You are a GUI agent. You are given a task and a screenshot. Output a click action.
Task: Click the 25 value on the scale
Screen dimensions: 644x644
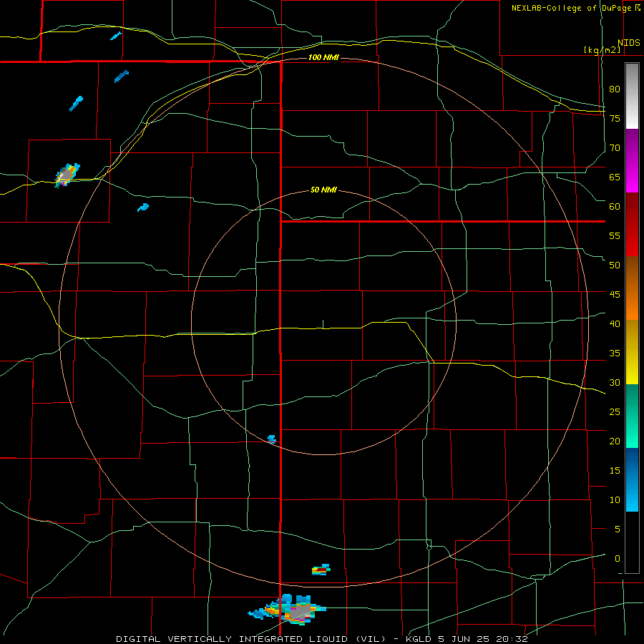[615, 412]
